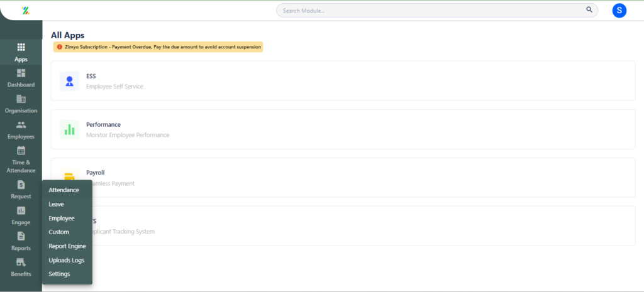Select Leave in the Reports submenu
This screenshot has width=644, height=292.
click(x=56, y=204)
